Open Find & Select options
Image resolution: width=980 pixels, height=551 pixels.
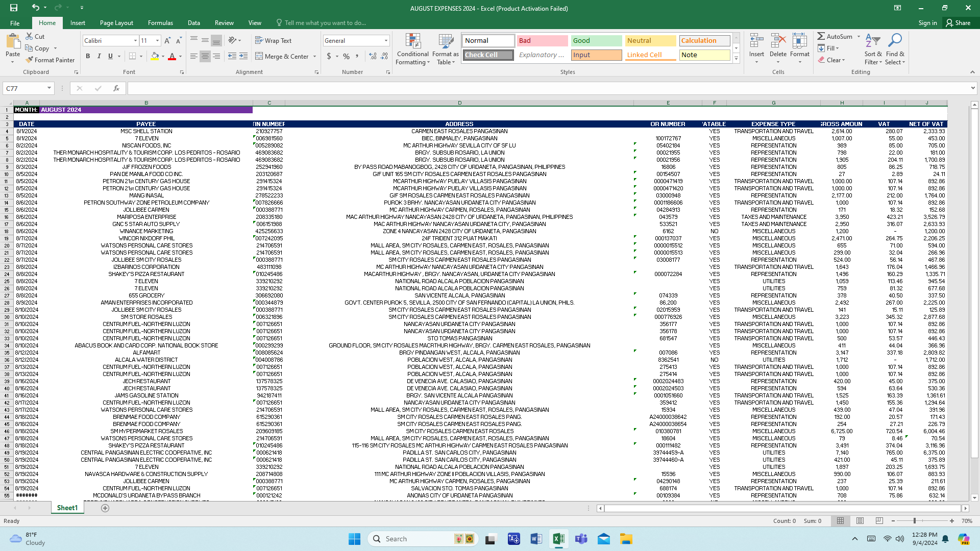pyautogui.click(x=895, y=49)
